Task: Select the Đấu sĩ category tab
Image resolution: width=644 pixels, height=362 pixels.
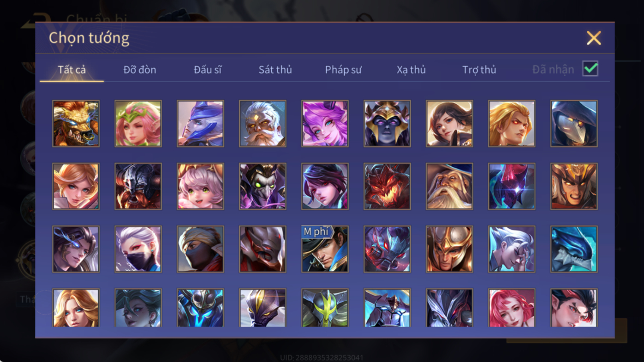Action: coord(208,70)
